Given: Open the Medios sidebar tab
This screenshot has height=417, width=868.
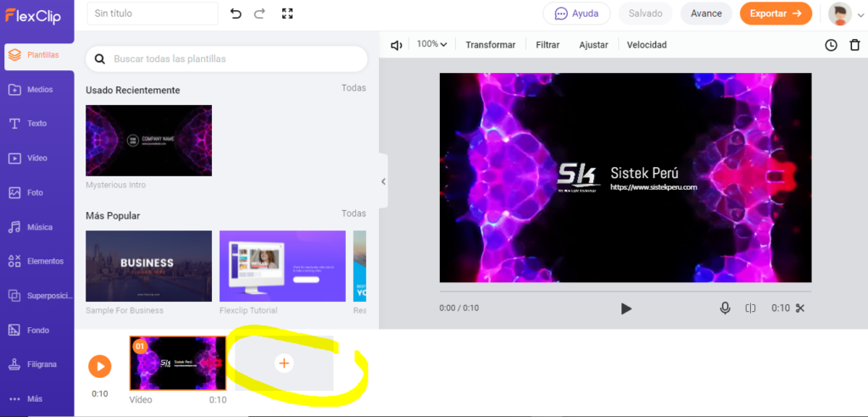Looking at the screenshot, I should (37, 89).
